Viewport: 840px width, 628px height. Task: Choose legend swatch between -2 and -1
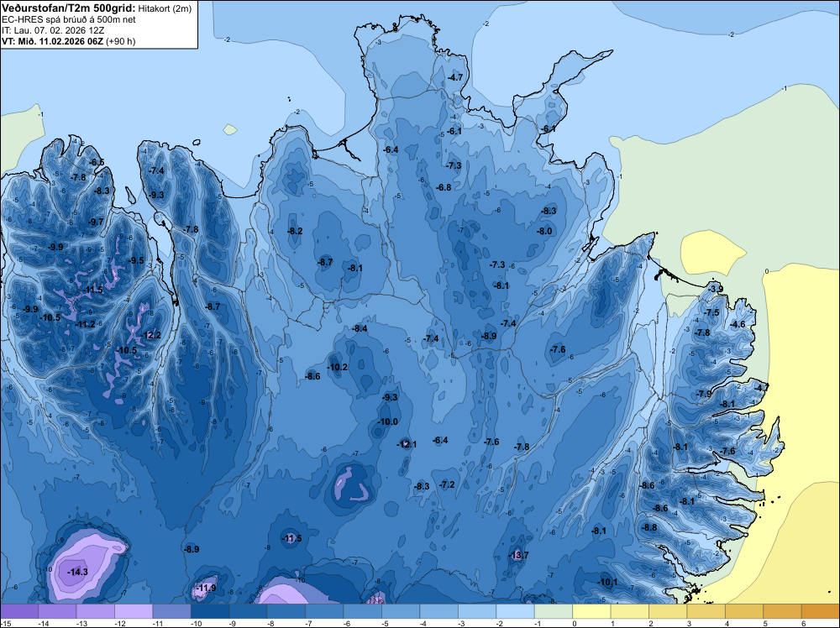coord(516,611)
